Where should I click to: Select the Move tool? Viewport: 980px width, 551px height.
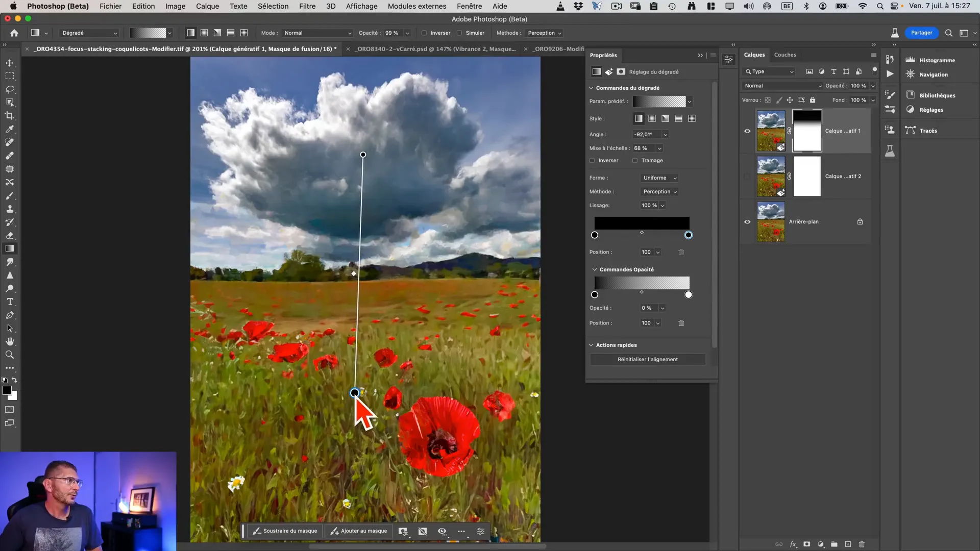[10, 63]
